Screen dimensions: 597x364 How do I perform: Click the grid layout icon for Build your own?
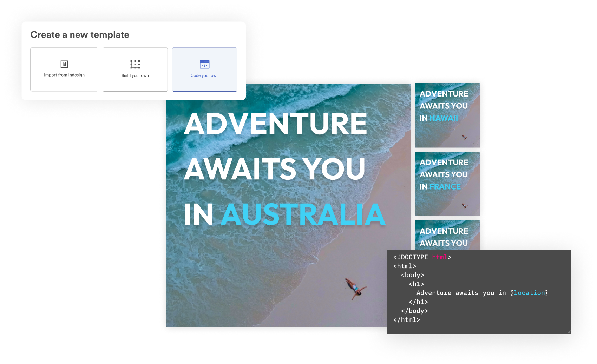click(x=135, y=64)
